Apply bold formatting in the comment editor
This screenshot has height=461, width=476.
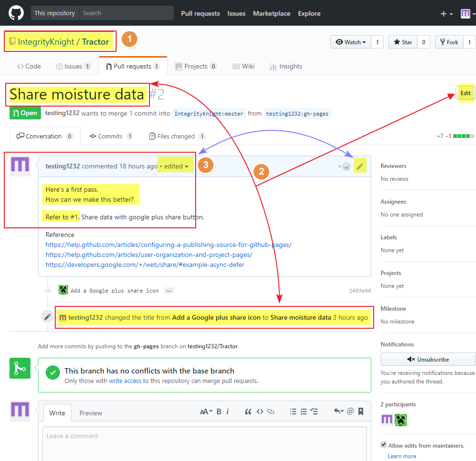point(220,412)
